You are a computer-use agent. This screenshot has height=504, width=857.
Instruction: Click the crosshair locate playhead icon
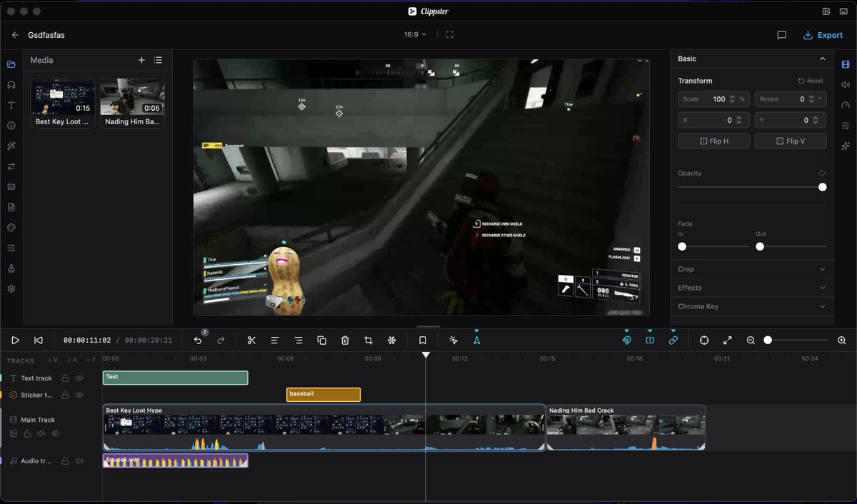pyautogui.click(x=704, y=341)
